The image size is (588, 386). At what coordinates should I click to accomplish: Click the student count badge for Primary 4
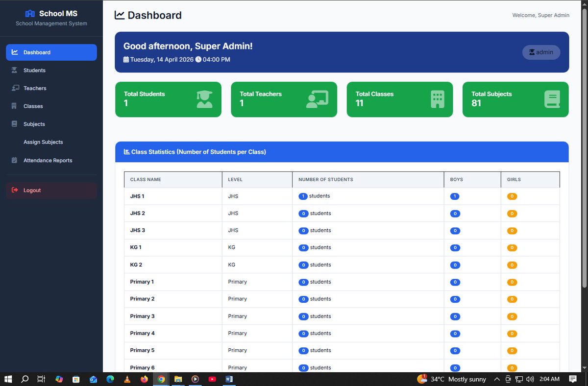(x=303, y=334)
